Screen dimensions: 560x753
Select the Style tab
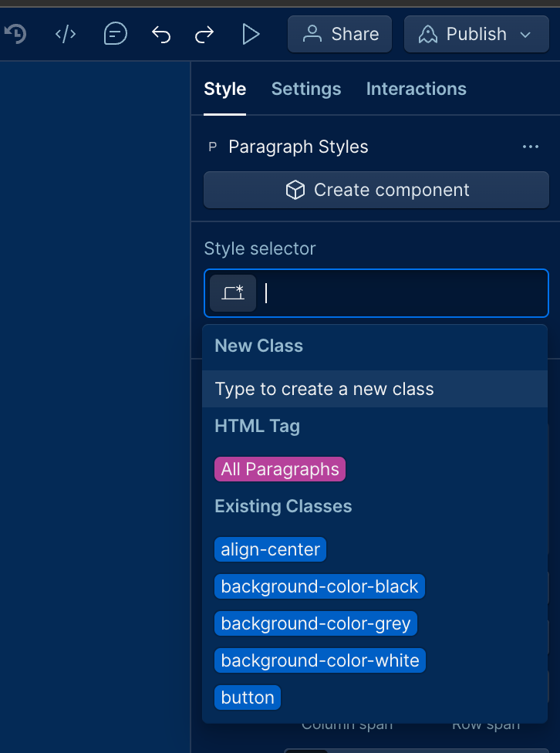pyautogui.click(x=224, y=89)
